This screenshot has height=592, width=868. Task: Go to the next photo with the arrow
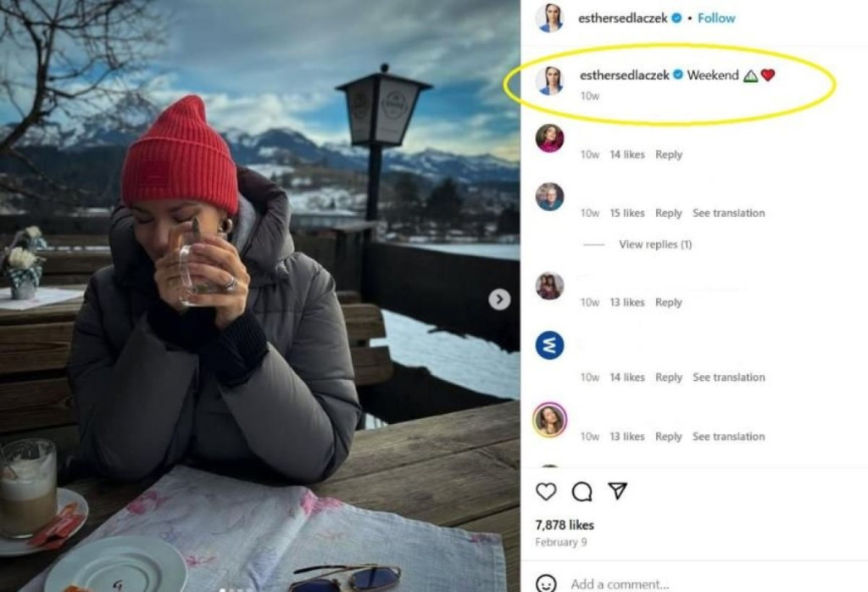tap(499, 299)
